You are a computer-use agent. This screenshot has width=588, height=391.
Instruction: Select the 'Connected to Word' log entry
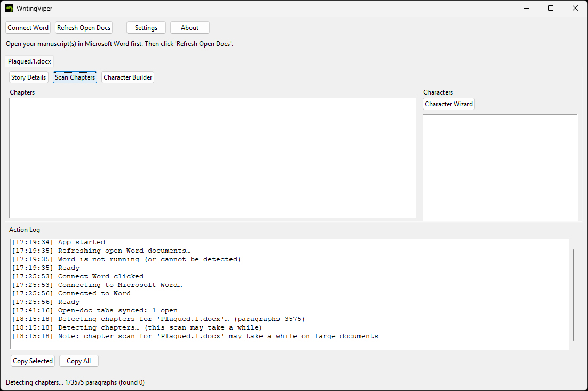click(94, 293)
